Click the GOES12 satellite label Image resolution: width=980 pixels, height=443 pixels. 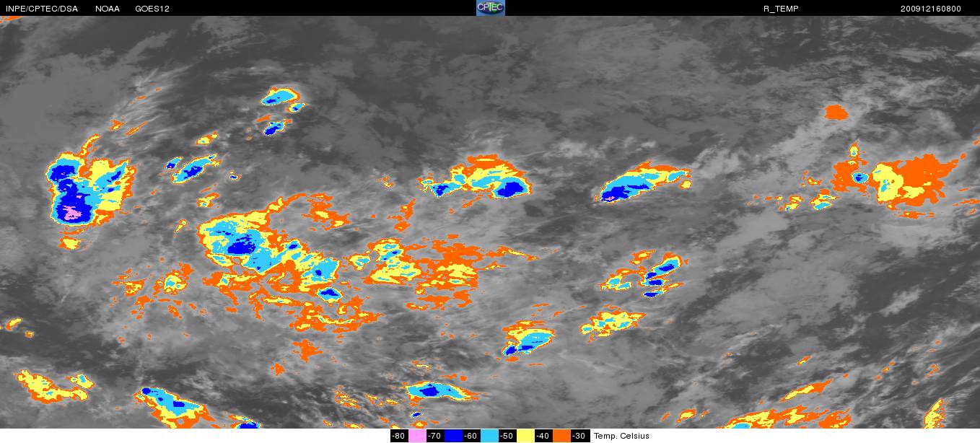coord(152,9)
